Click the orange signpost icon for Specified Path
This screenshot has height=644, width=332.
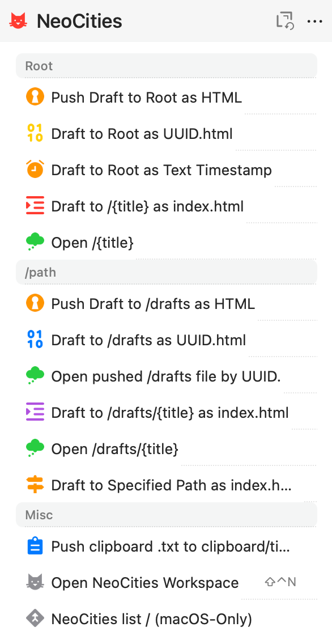click(35, 485)
